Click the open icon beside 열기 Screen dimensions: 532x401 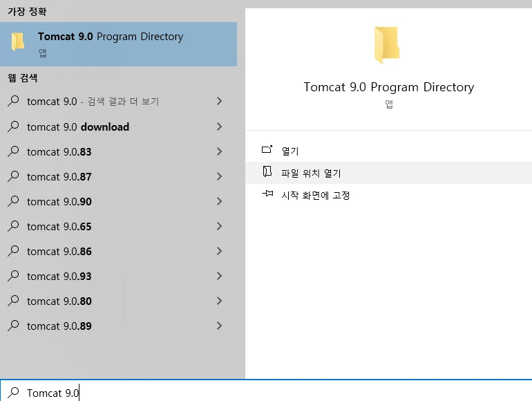point(267,149)
